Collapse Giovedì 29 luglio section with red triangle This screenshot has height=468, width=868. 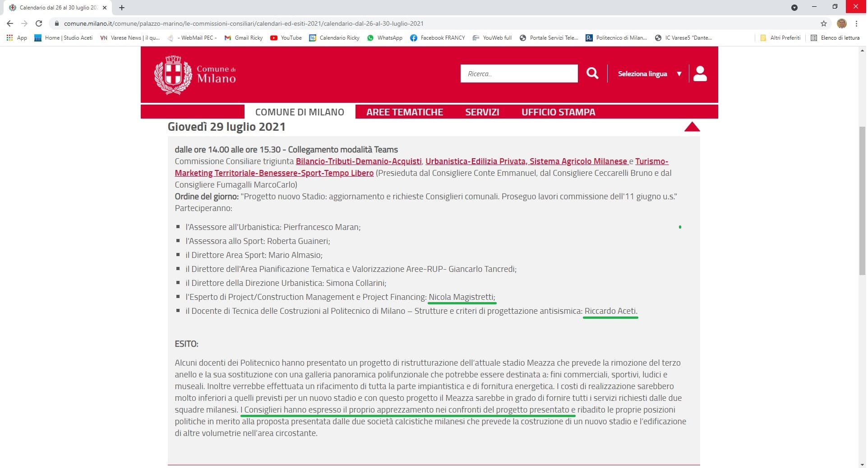tap(692, 127)
